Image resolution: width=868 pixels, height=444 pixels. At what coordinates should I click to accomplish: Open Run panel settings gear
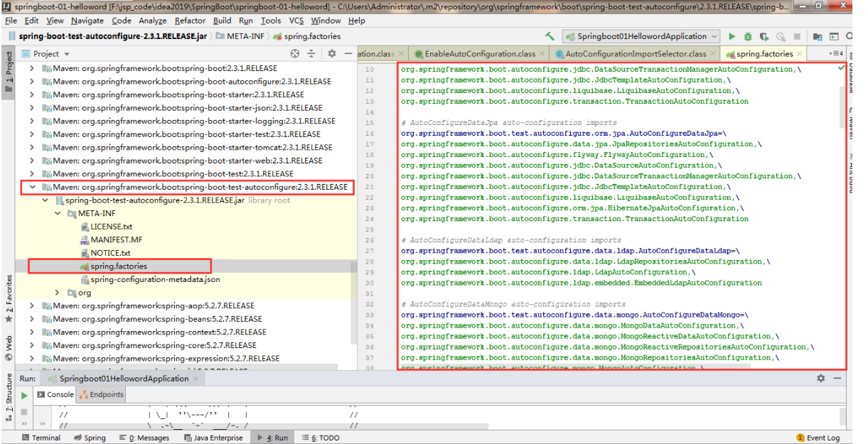(821, 379)
